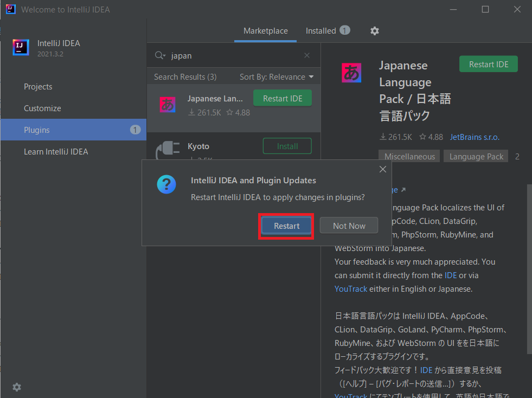Click the large Japanese Language Pack logo
Viewport: 532px width, 398px height.
click(x=351, y=73)
